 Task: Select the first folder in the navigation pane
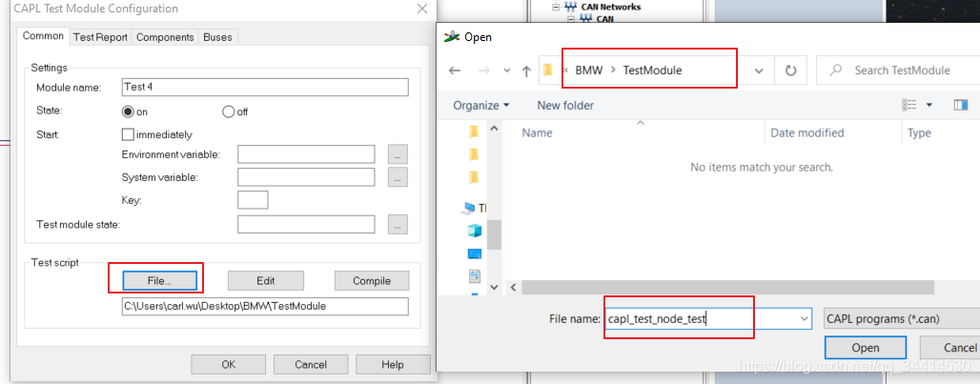click(x=474, y=131)
